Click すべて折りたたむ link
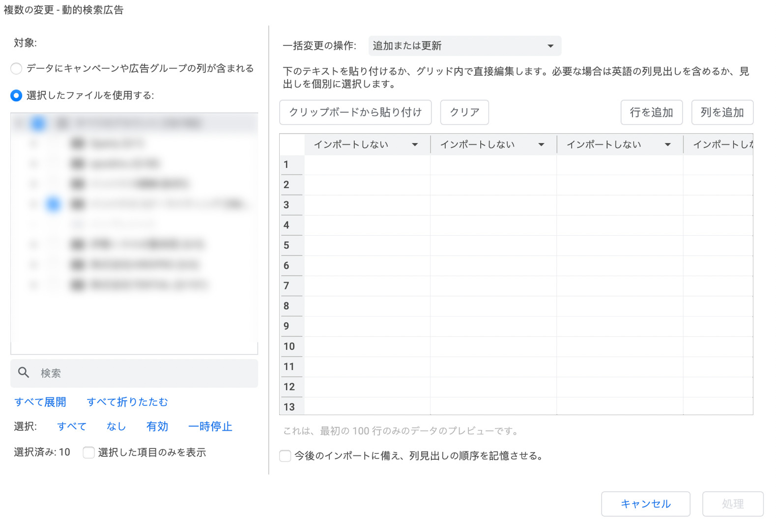The width and height of the screenshot is (776, 532). [x=127, y=402]
